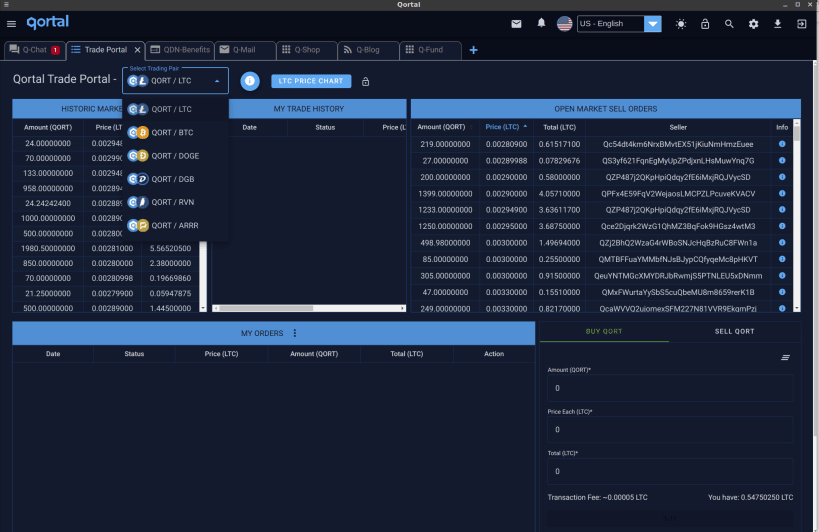The width and height of the screenshot is (819, 532).
Task: Click the sell orders vertical scrollbar
Action: pos(797,216)
